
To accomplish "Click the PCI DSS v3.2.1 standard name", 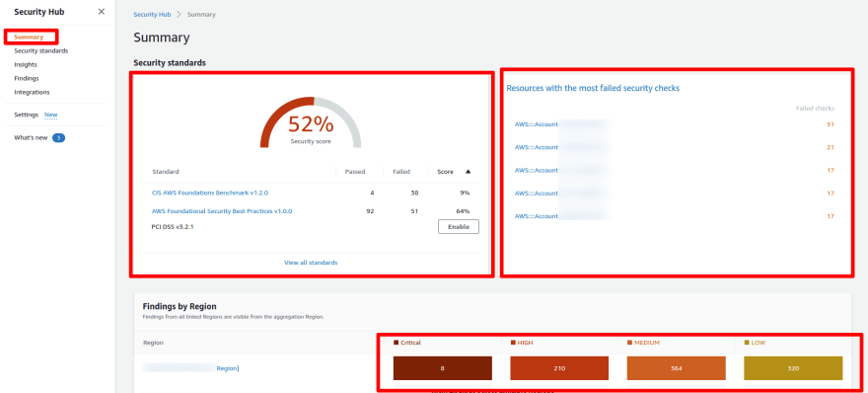I will coord(173,227).
